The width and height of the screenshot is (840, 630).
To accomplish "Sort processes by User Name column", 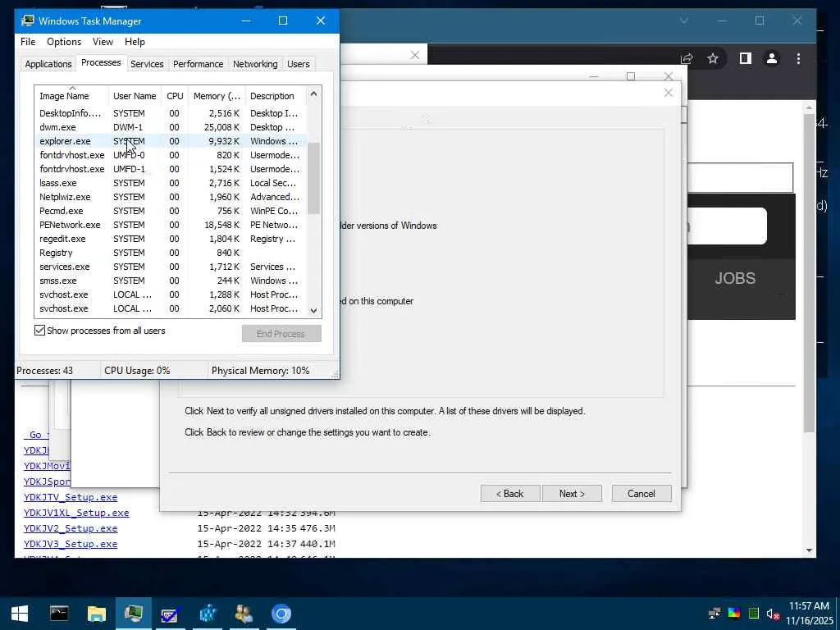I will [135, 96].
